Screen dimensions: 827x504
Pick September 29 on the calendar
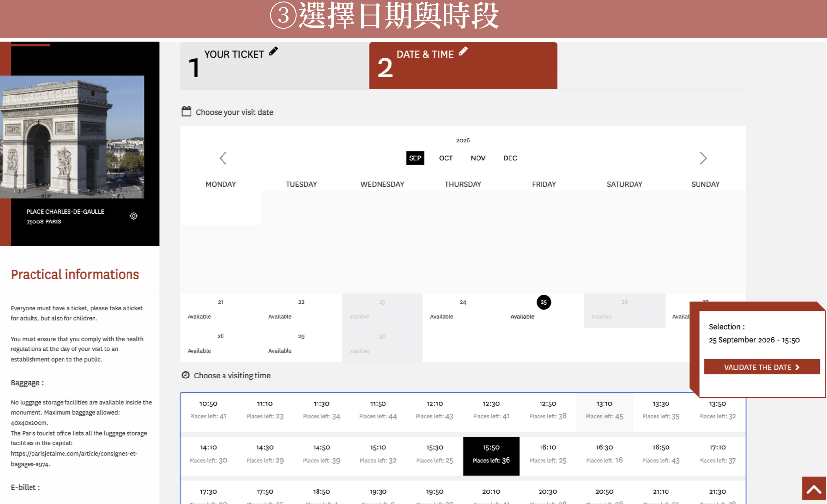[x=301, y=345]
